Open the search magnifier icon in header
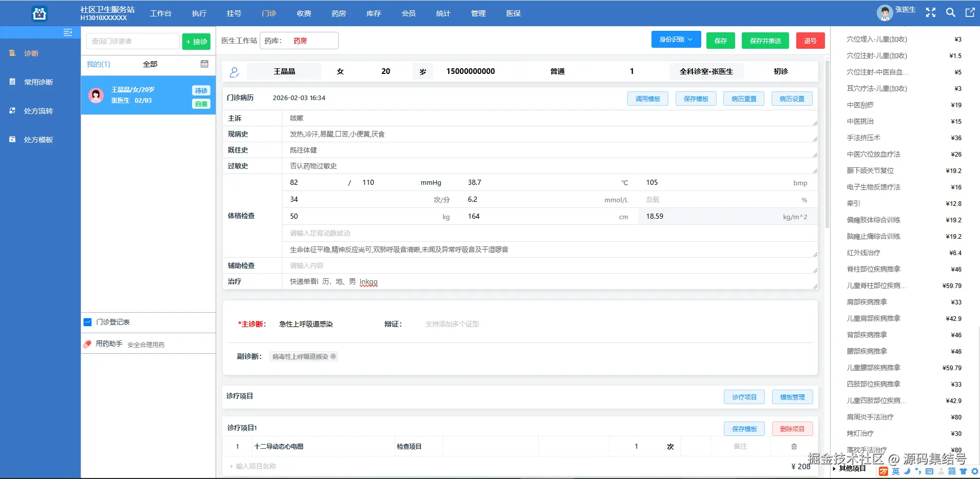 951,13
